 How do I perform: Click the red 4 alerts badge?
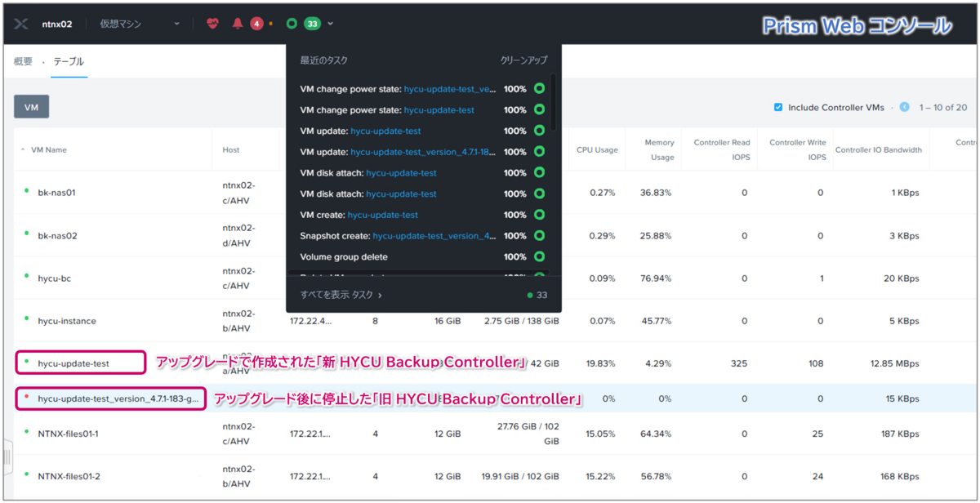point(256,24)
